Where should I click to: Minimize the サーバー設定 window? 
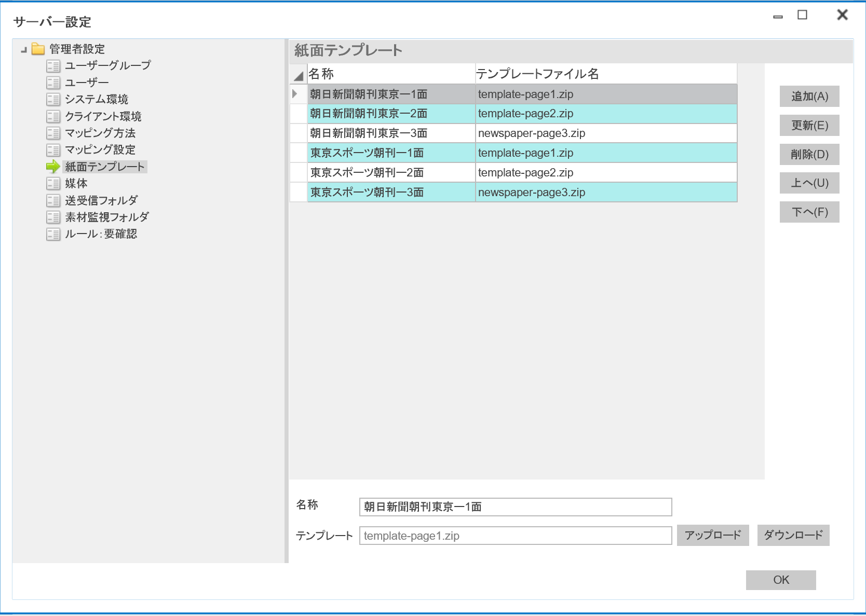(778, 17)
